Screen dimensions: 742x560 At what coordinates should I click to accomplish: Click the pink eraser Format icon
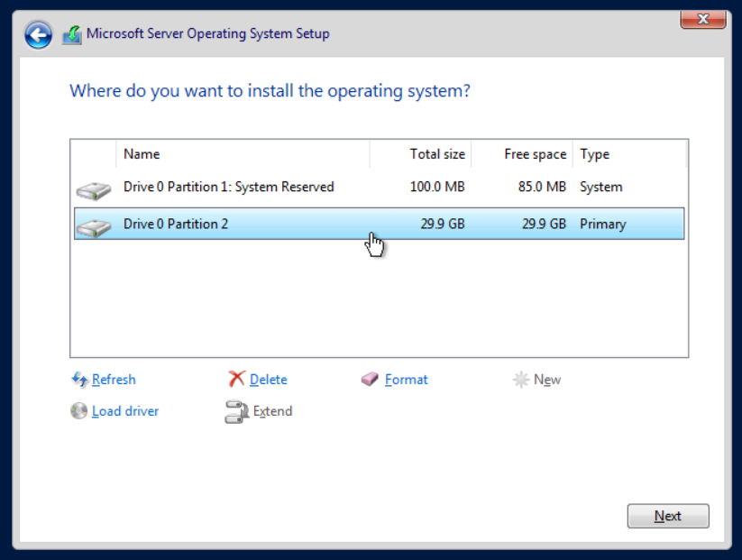370,379
